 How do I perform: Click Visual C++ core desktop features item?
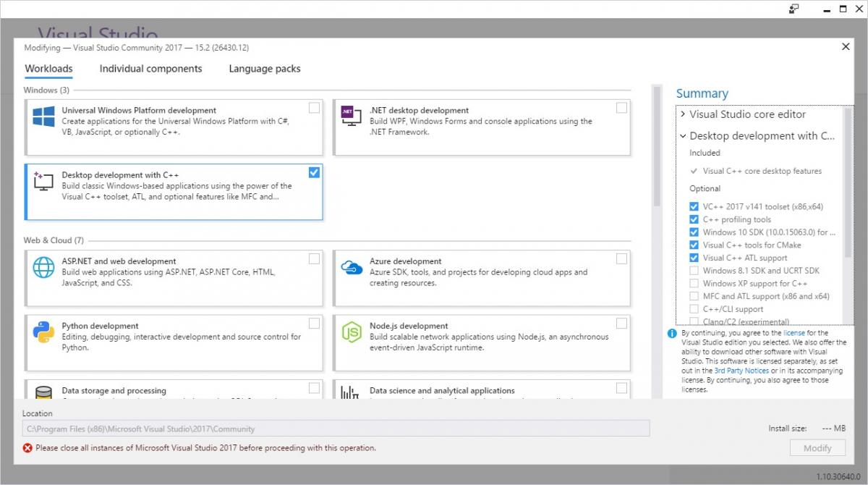762,172
